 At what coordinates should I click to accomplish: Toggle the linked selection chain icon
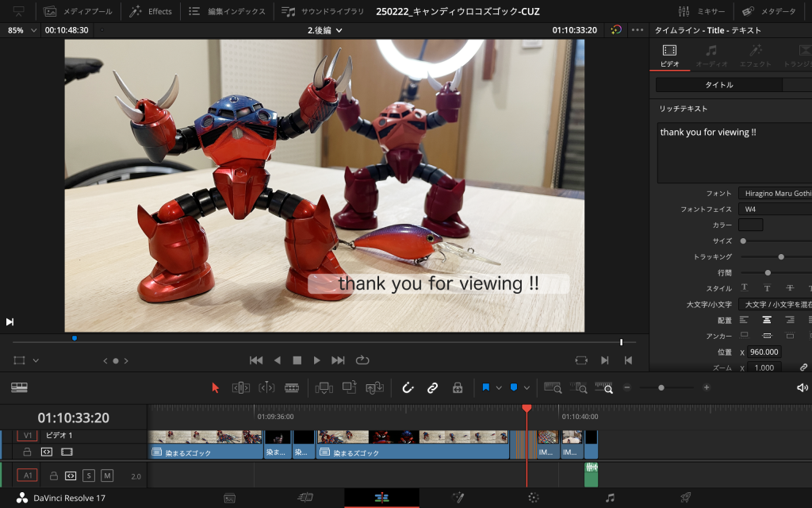432,387
